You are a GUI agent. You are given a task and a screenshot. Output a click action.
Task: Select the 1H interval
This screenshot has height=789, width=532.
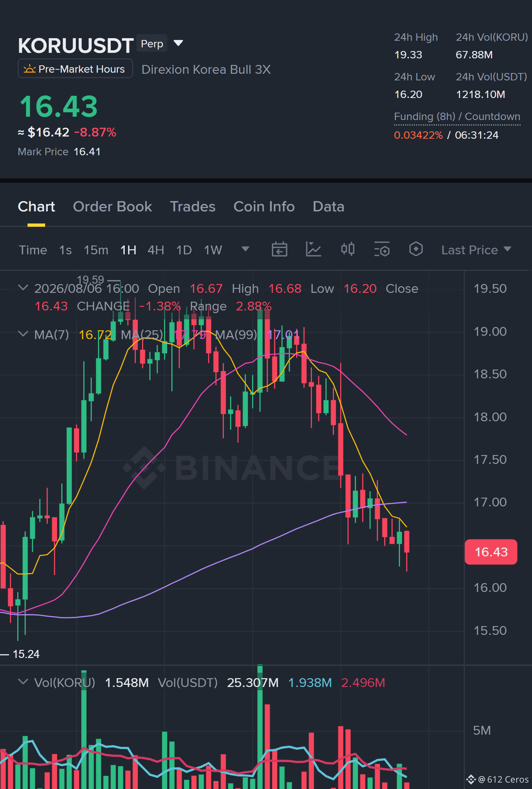point(128,250)
